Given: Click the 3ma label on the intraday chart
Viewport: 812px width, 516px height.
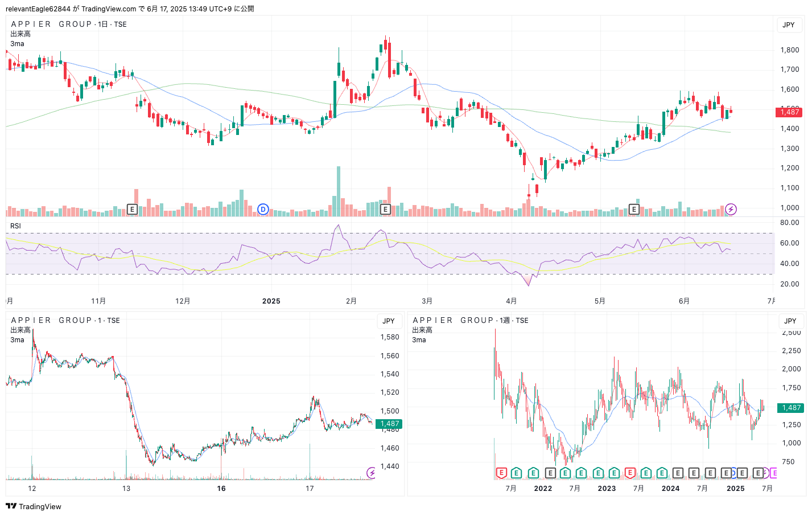Looking at the screenshot, I should tap(17, 339).
